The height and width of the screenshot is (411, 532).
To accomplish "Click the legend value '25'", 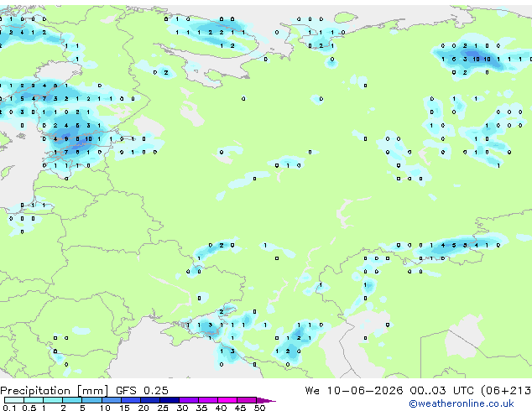I will [163, 408].
